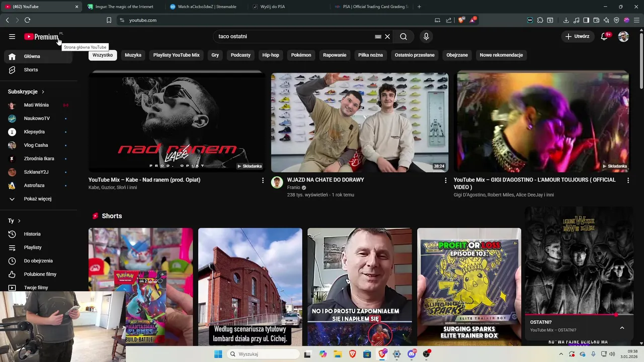The width and height of the screenshot is (644, 362).
Task: Select the Wszystko filter chip
Action: tap(103, 55)
